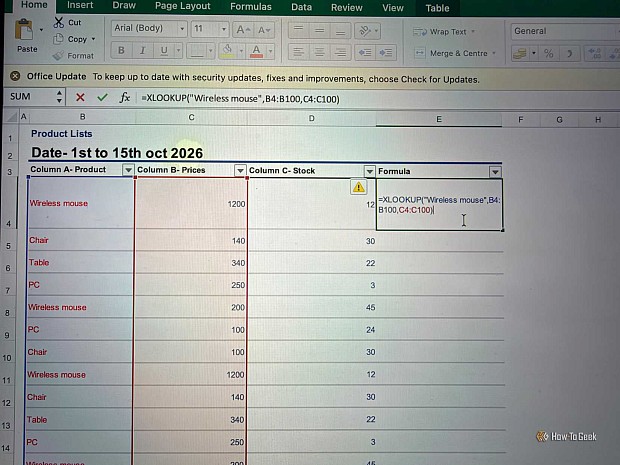
Task: Expand the Arial (Body) font dropdown
Action: [182, 29]
